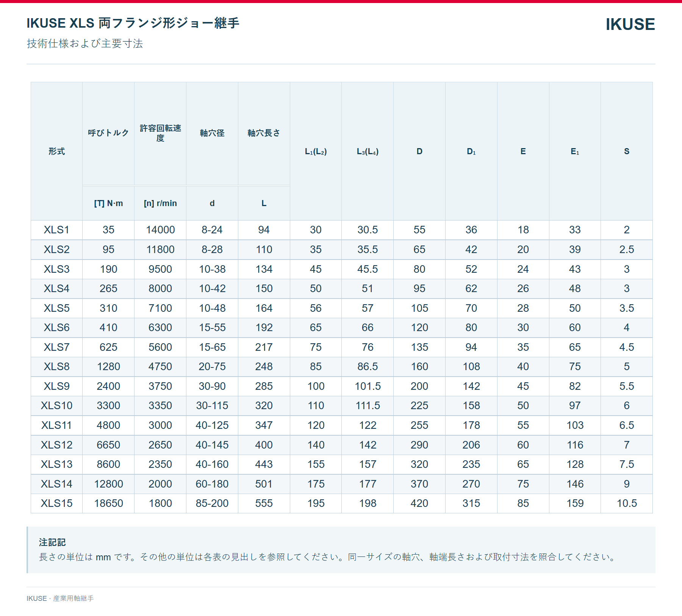
Task: Click the 'D₁' column header
Action: click(x=471, y=151)
